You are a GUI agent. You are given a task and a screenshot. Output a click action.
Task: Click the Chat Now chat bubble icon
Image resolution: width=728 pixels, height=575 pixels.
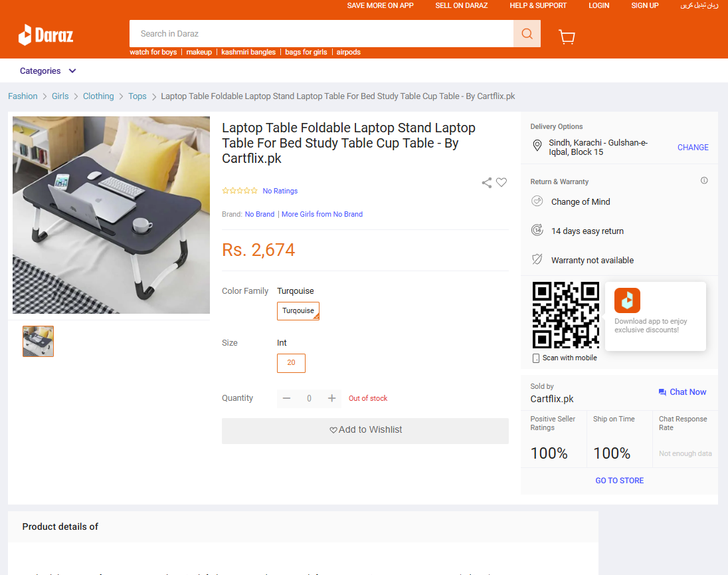tap(662, 392)
